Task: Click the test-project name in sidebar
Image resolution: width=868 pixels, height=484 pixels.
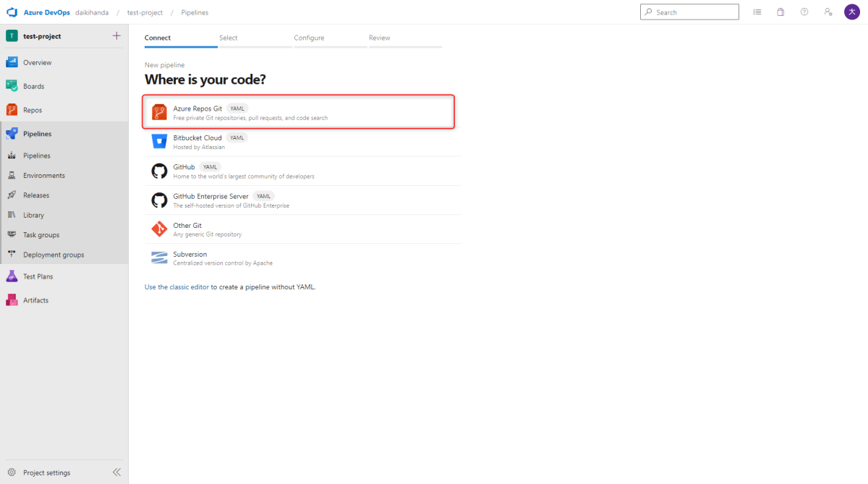Action: [42, 36]
